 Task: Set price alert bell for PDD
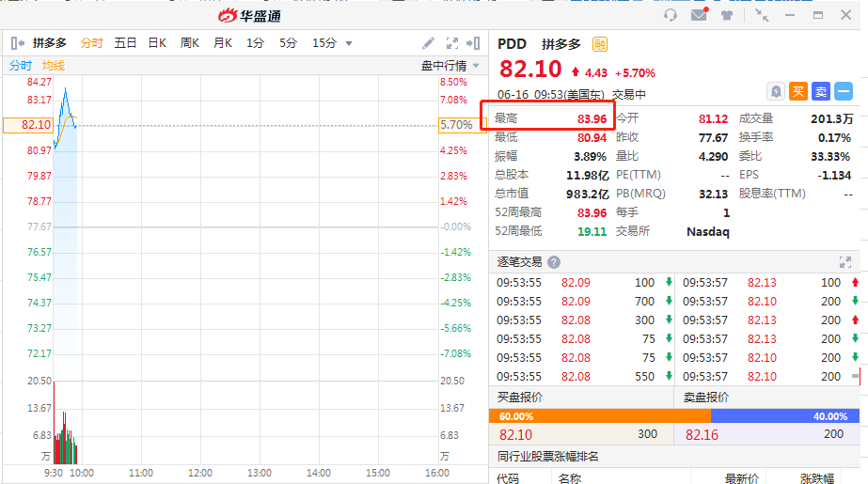776,91
